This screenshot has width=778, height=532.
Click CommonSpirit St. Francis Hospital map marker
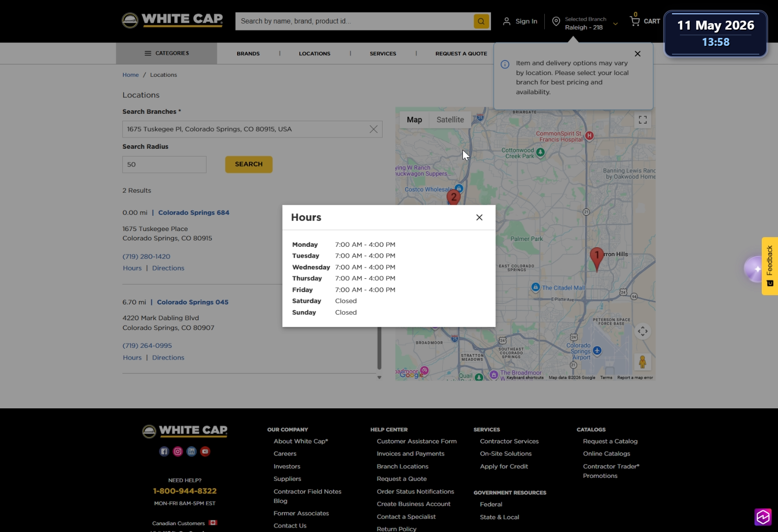589,135
